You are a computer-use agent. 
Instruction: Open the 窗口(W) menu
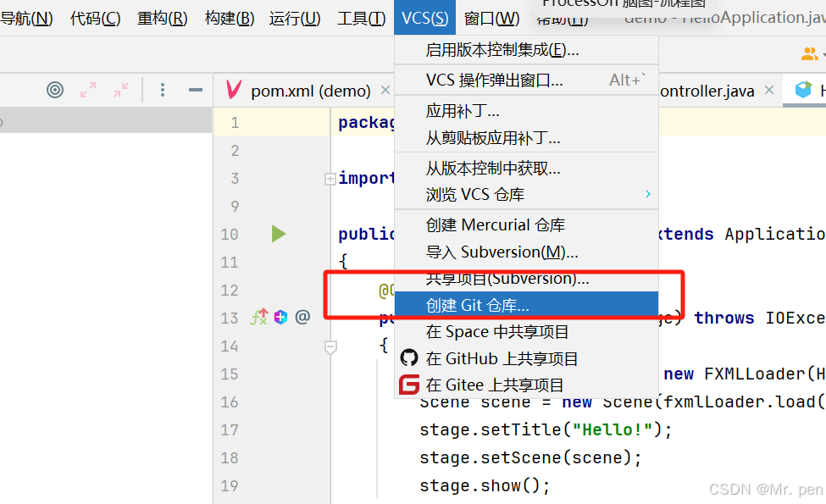(x=491, y=19)
